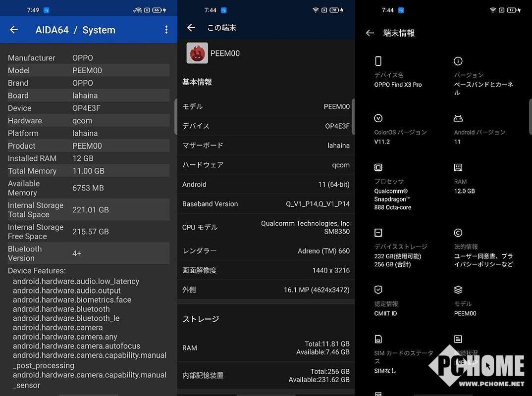Viewport: 532px width, 396px height.
Task: Tap the CPU モデル row
Action: [x=266, y=227]
